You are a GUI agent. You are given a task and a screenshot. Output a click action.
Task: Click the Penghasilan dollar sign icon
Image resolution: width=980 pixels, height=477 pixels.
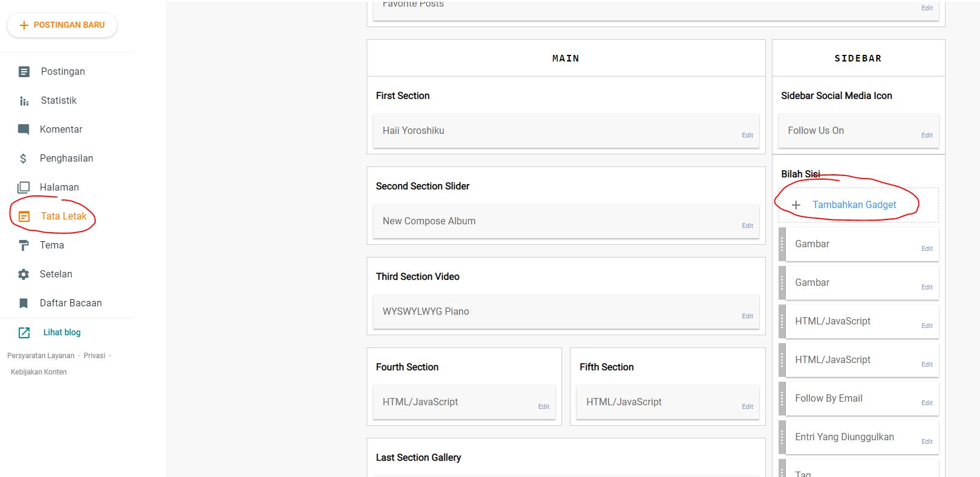24,159
